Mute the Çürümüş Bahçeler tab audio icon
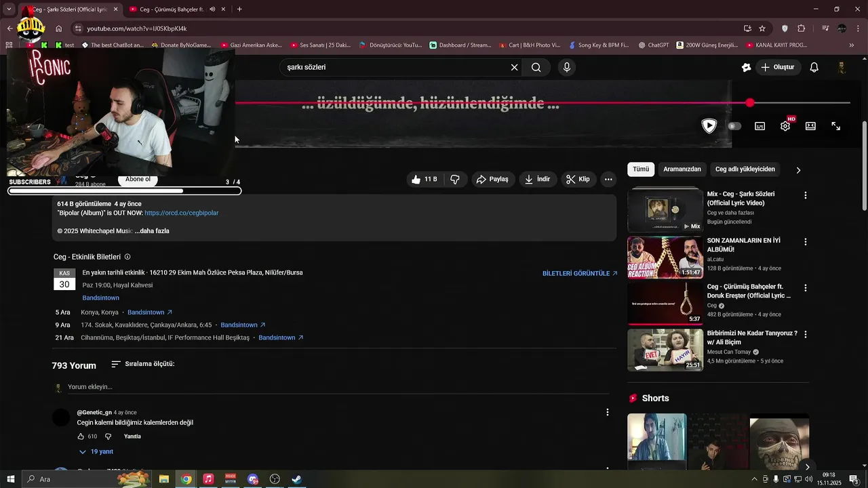This screenshot has width=868, height=488. point(212,9)
